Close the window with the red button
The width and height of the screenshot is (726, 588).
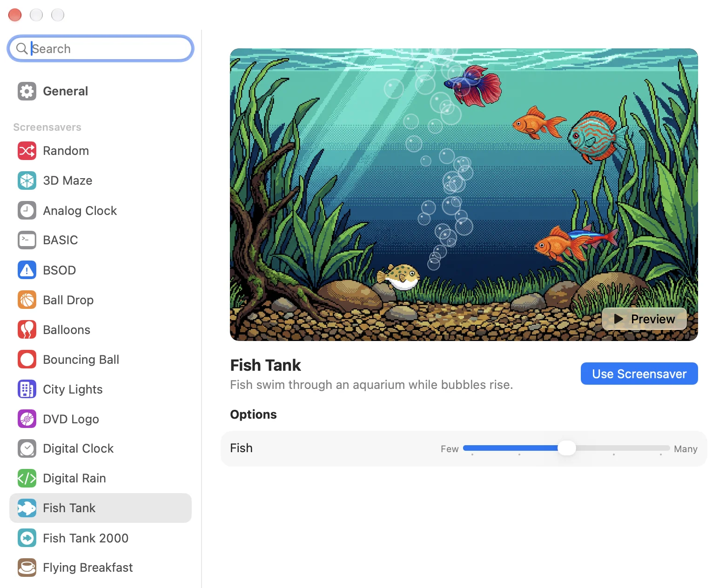pyautogui.click(x=15, y=15)
